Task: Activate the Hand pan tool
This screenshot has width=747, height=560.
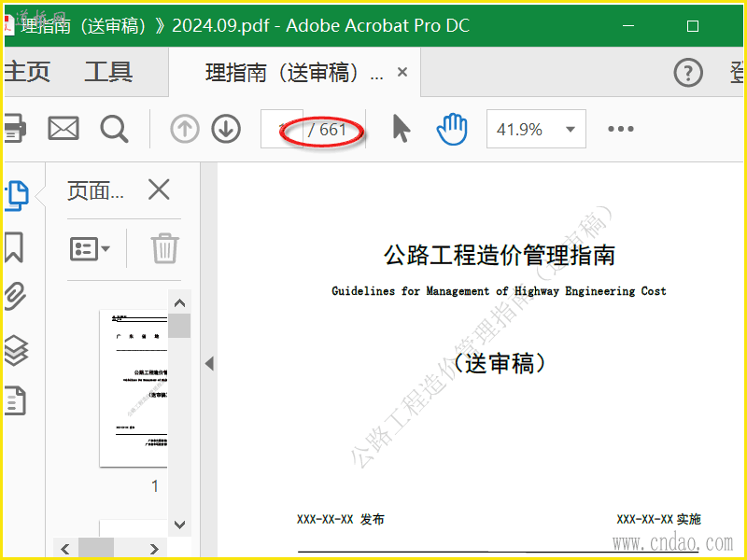Action: [452, 129]
